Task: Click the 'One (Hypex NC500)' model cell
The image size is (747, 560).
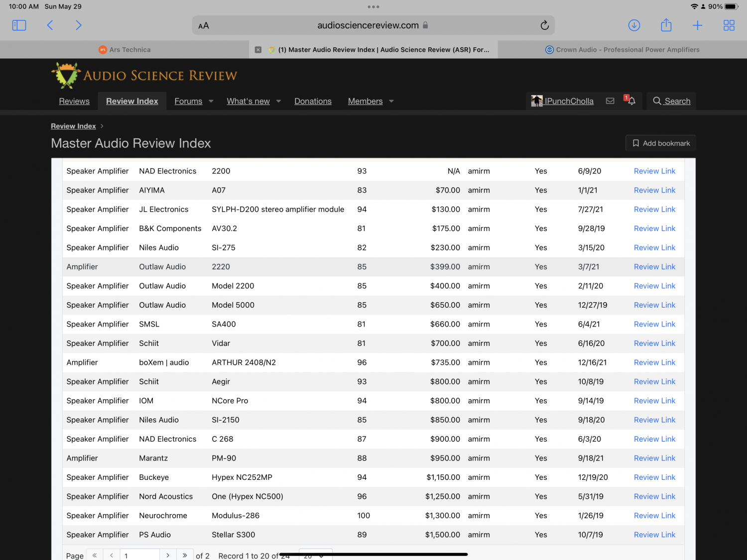Action: tap(248, 497)
